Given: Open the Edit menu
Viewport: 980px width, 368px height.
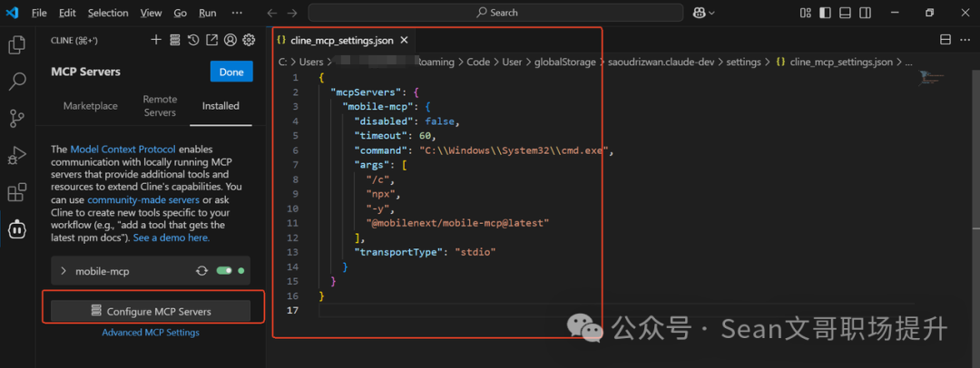Looking at the screenshot, I should [67, 13].
